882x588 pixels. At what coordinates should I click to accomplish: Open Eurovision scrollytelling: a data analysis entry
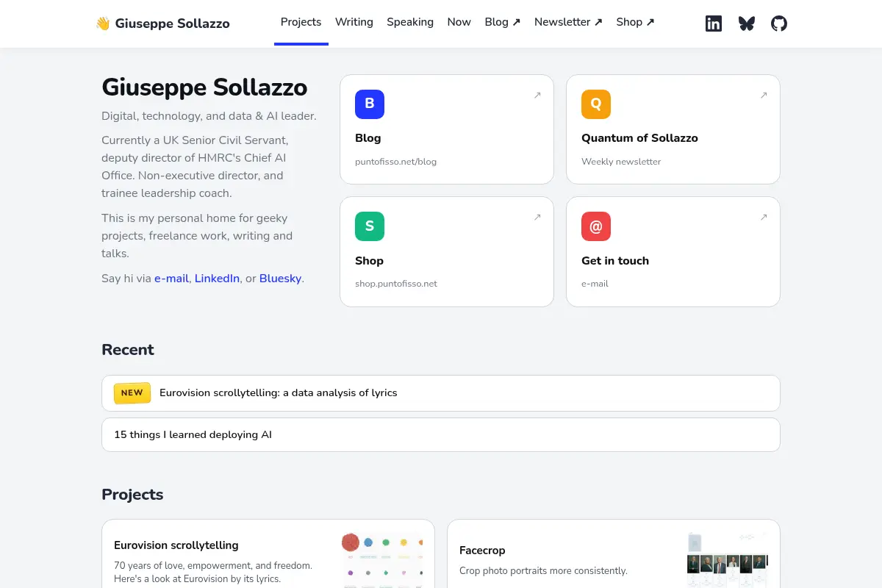[x=441, y=393]
